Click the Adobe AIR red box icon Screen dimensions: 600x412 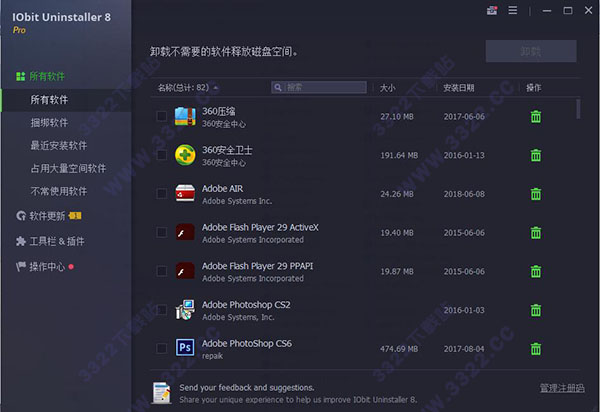(x=185, y=194)
